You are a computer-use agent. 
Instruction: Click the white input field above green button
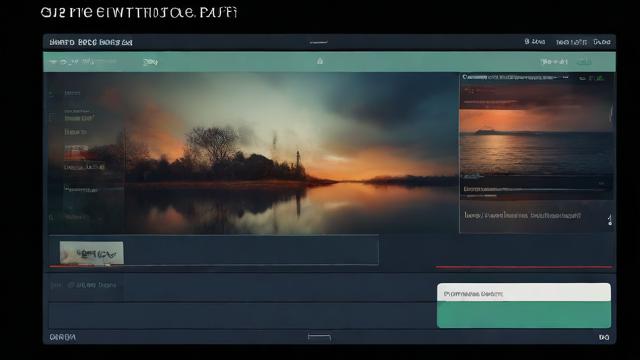[524, 293]
